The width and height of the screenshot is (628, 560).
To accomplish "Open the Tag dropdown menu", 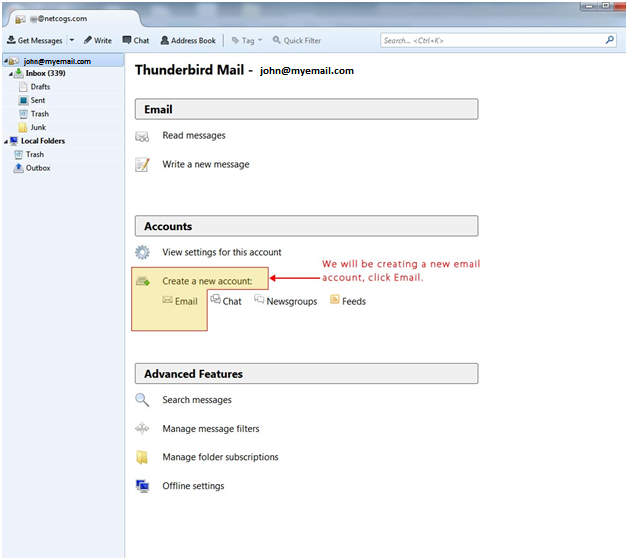I will coord(247,41).
